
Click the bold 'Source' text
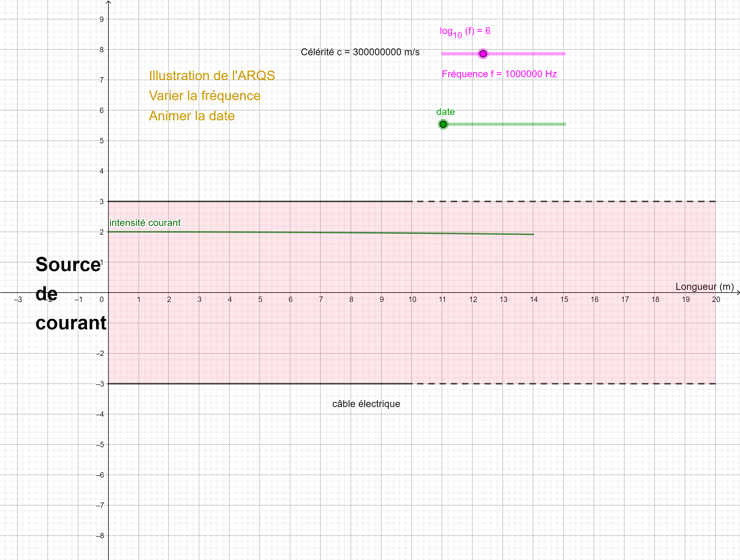[68, 265]
